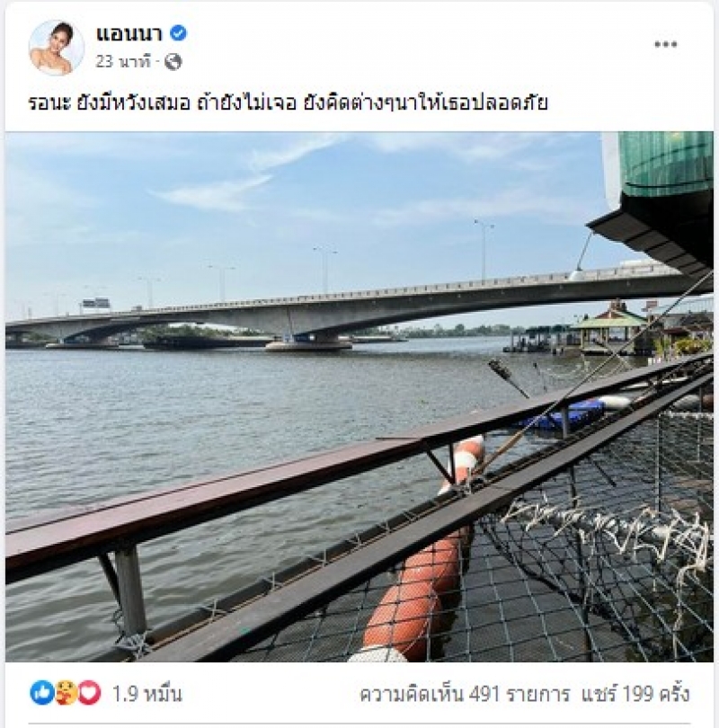Image resolution: width=719 pixels, height=728 pixels.
Task: Click the post caption text รอนะ ยังมีหวังเสมอ
Action: coord(109,103)
